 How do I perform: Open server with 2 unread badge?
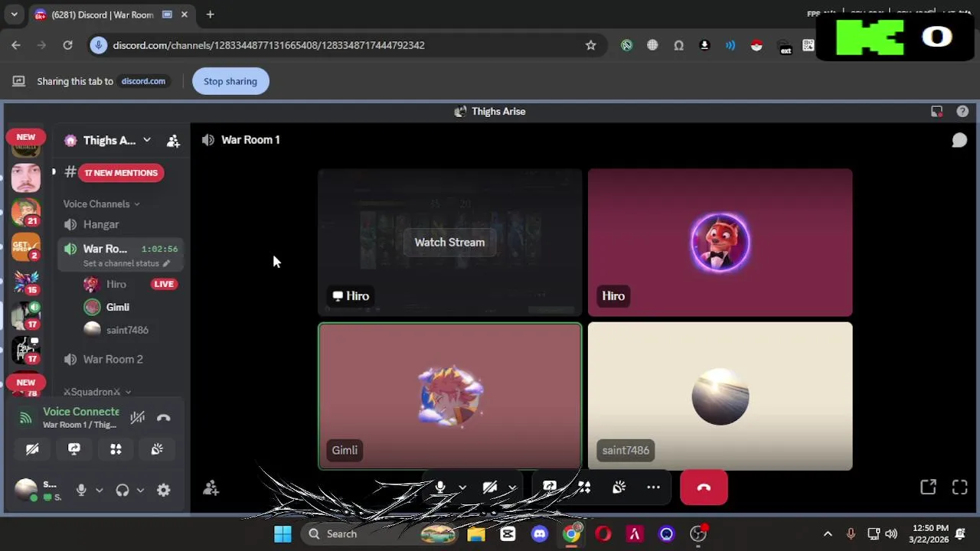[x=25, y=246]
